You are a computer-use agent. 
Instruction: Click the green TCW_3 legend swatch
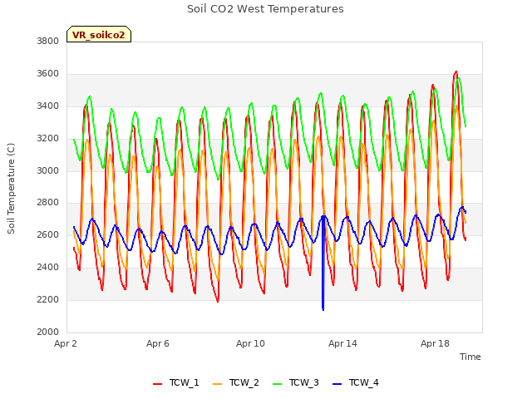tap(278, 384)
